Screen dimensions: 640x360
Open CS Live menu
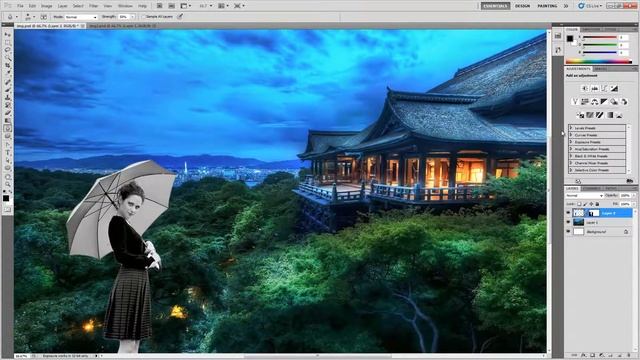[590, 6]
